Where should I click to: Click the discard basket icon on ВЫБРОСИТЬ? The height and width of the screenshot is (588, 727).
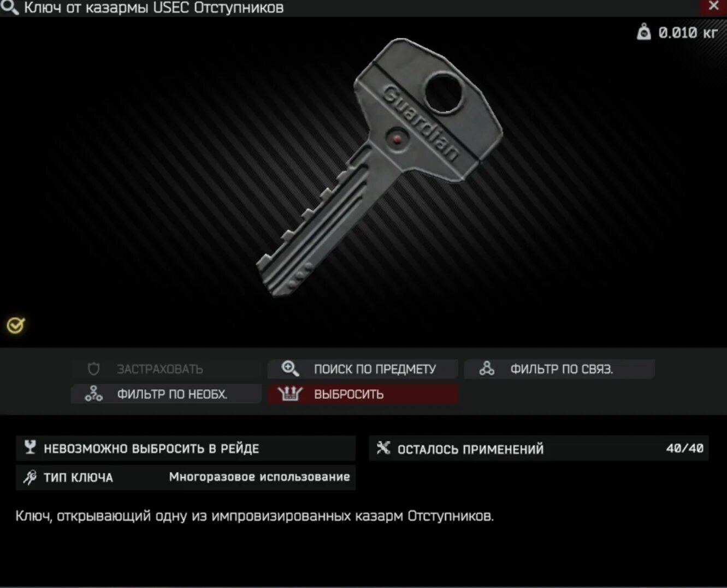[x=290, y=394]
